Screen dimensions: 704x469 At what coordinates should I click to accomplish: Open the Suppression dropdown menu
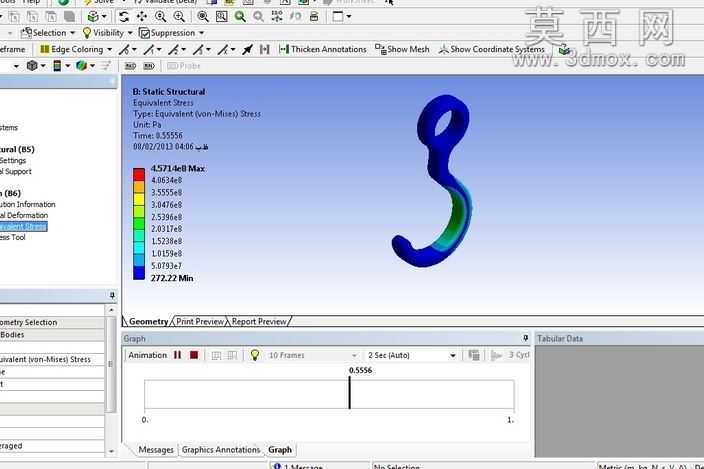172,33
